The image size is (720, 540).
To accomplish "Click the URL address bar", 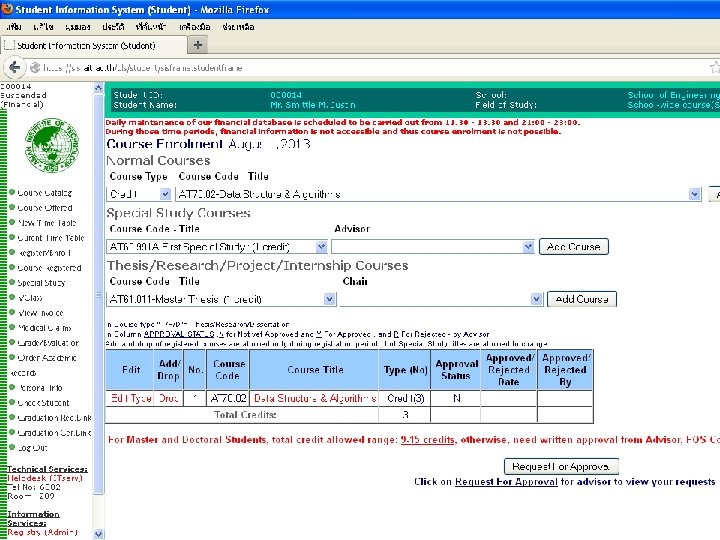I will (x=367, y=68).
